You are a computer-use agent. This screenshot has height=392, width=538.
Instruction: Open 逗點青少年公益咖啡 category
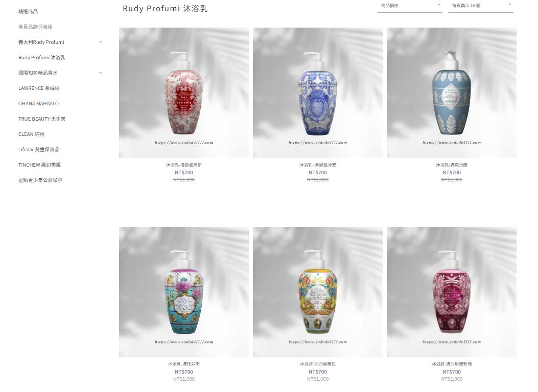point(40,180)
